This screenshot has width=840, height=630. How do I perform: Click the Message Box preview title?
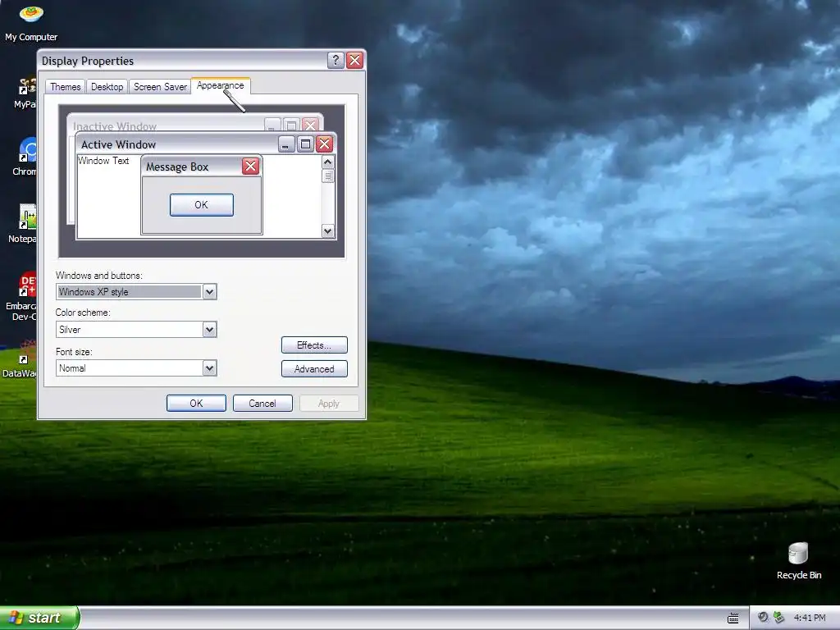coord(177,167)
